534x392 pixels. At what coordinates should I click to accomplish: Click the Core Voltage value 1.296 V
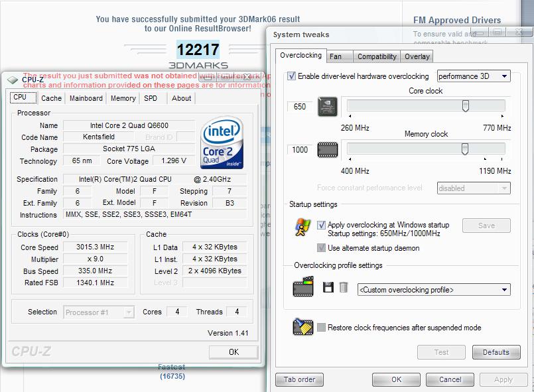pos(174,161)
